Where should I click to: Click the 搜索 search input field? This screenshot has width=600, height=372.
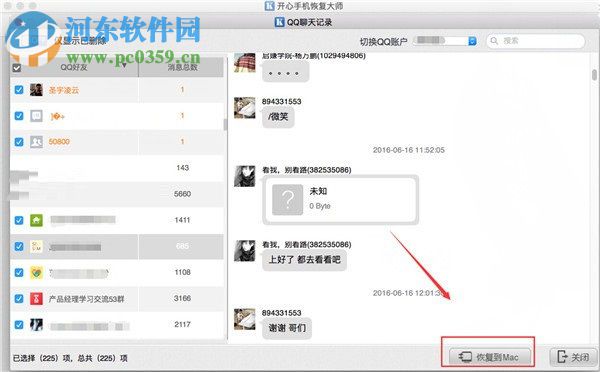(x=536, y=41)
